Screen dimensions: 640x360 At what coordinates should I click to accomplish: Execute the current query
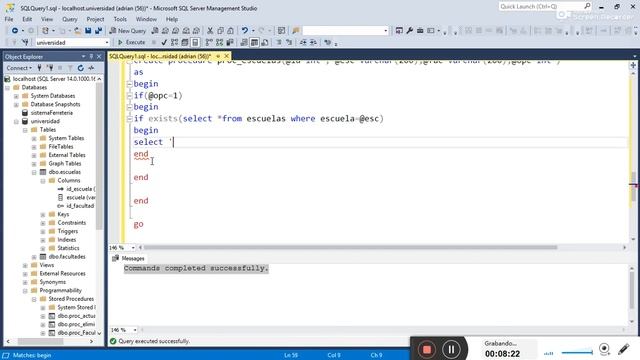131,42
